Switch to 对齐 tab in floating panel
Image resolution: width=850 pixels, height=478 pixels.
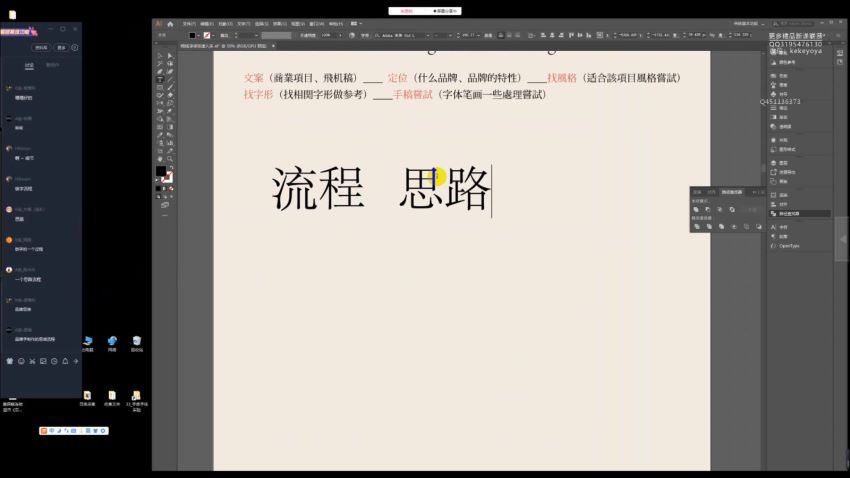711,192
